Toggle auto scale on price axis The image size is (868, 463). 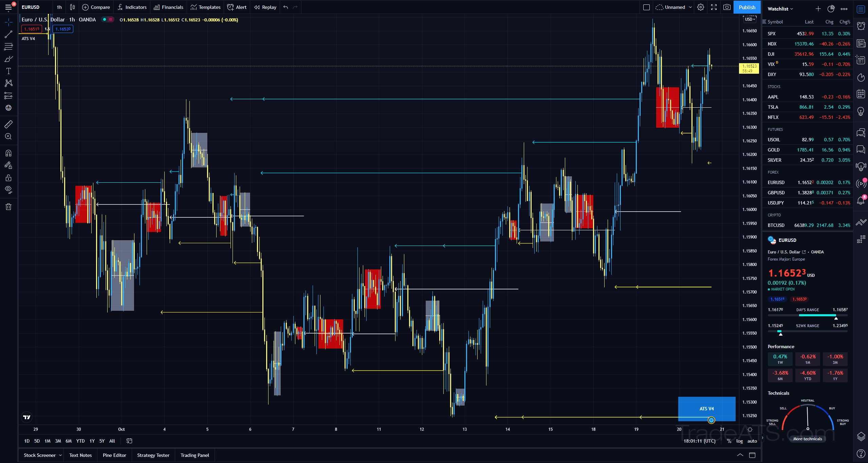[x=752, y=441]
